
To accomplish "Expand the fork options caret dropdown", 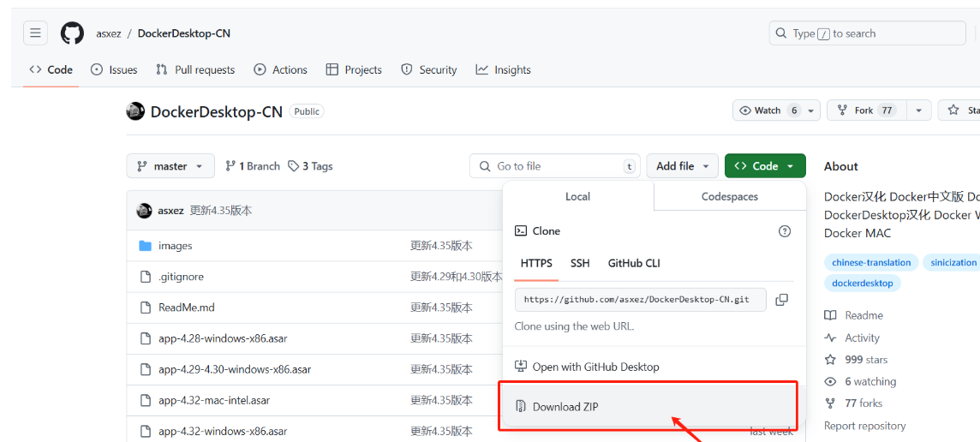I will point(918,110).
